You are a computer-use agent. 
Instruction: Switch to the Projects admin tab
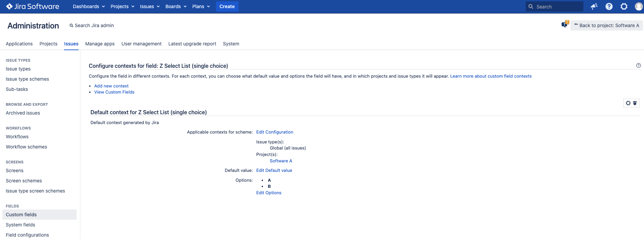(x=48, y=44)
